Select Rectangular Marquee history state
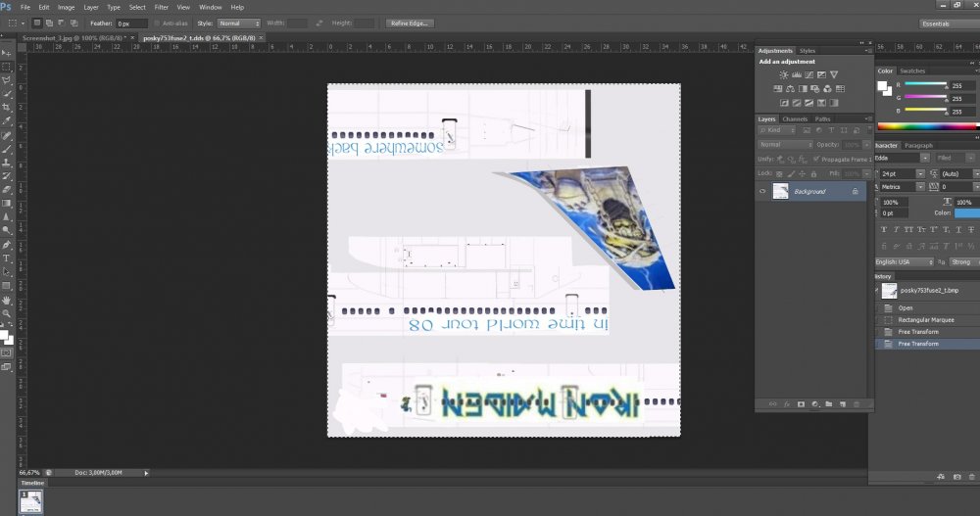The image size is (980, 516). click(x=926, y=320)
